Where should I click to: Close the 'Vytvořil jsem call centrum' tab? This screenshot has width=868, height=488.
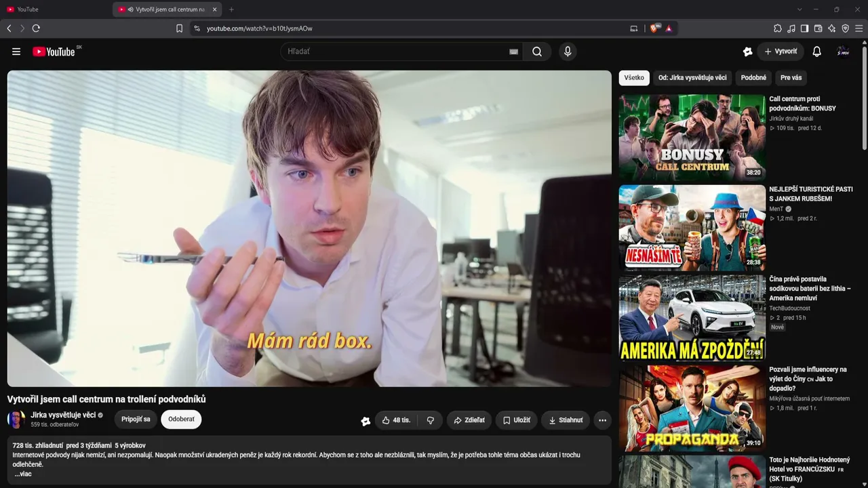[214, 9]
